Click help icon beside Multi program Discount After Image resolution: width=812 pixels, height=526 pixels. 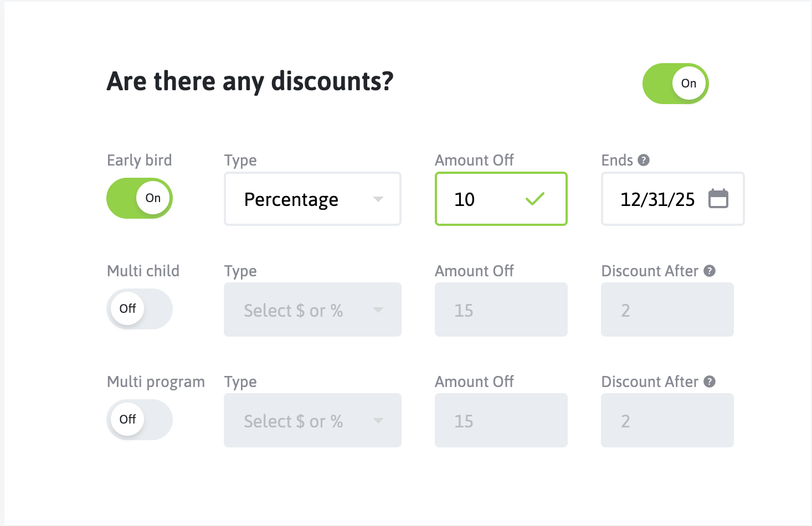710,381
